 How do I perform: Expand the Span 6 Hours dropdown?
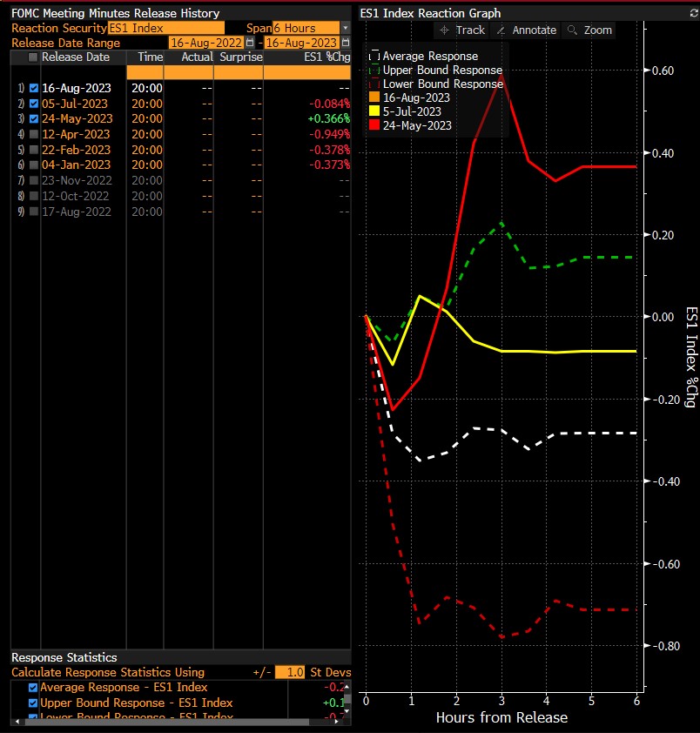(346, 29)
